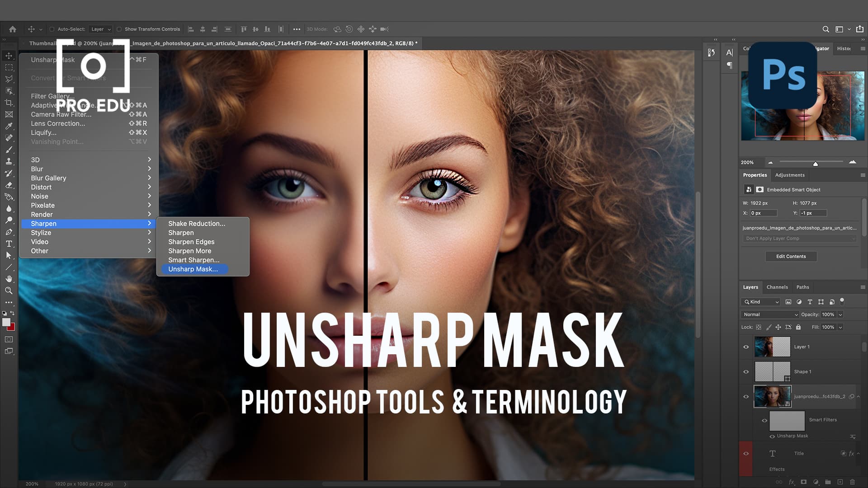Choose Unsharp Mask from the Sharpen submenu

(x=193, y=269)
